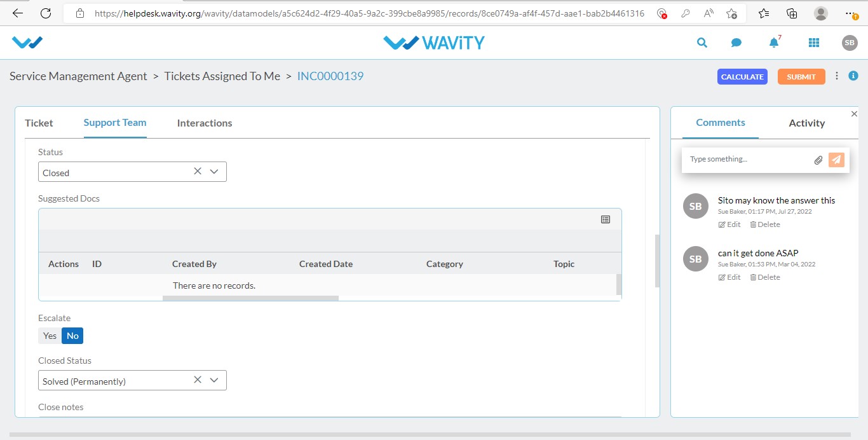Click the small Wavity logo at top left
Image resolution: width=868 pixels, height=440 pixels.
coord(27,43)
